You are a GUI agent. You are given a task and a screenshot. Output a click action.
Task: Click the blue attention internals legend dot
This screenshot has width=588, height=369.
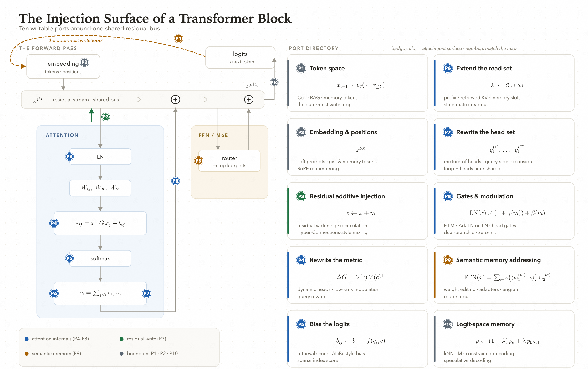click(27, 339)
